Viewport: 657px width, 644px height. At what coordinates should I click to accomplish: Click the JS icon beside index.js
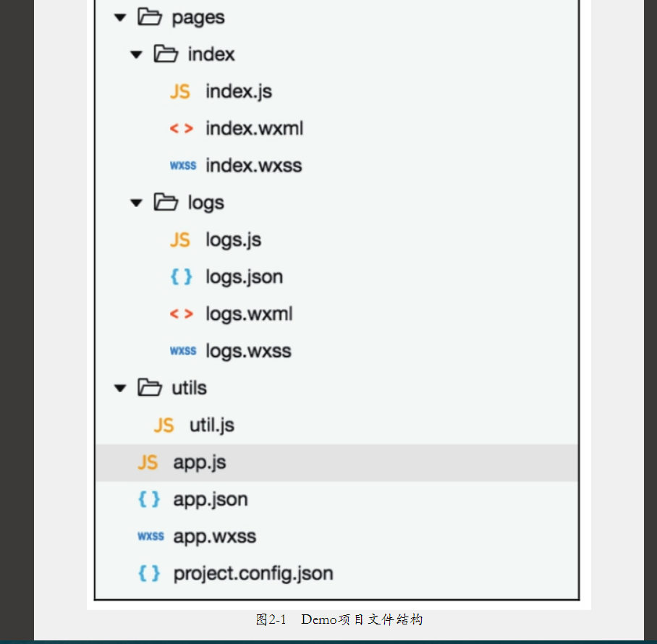(x=180, y=92)
